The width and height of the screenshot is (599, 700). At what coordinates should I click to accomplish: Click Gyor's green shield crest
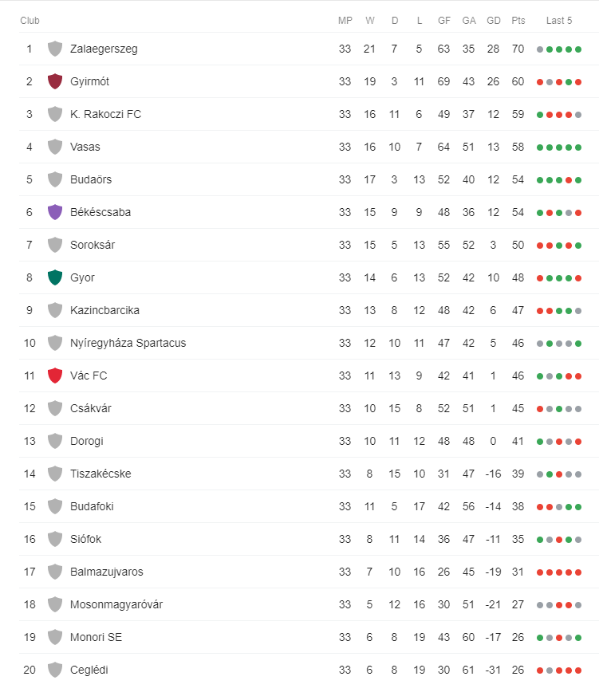tap(55, 277)
